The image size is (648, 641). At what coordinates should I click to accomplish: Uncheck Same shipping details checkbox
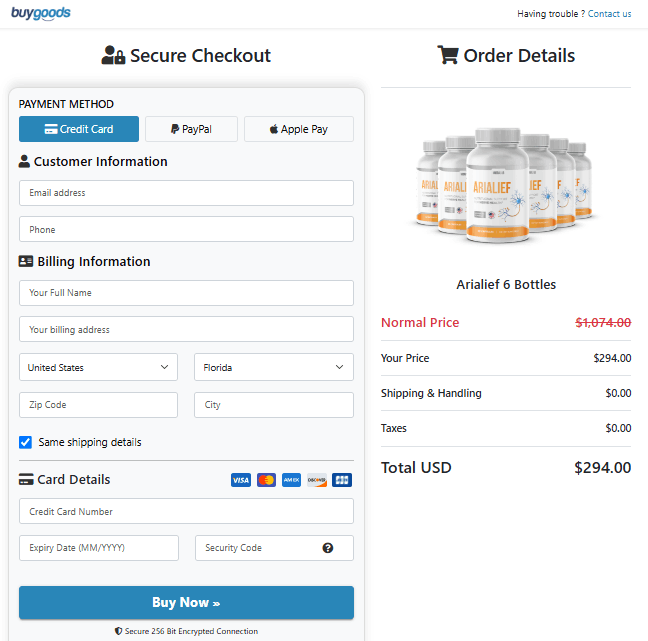pos(26,442)
